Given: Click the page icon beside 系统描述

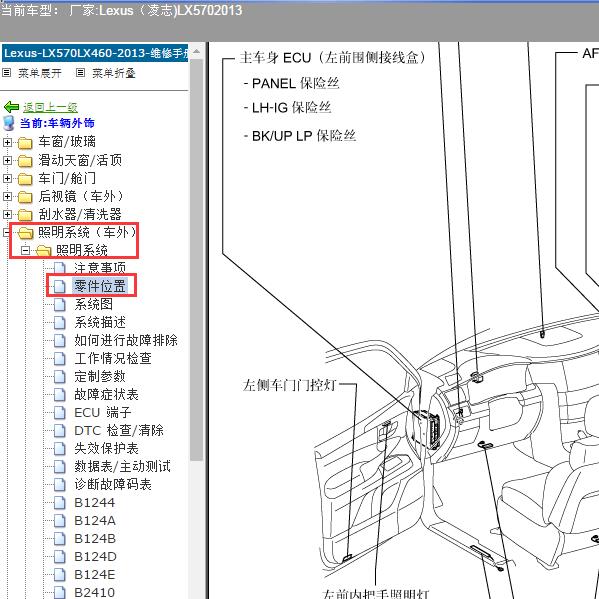Looking at the screenshot, I should point(60,322).
